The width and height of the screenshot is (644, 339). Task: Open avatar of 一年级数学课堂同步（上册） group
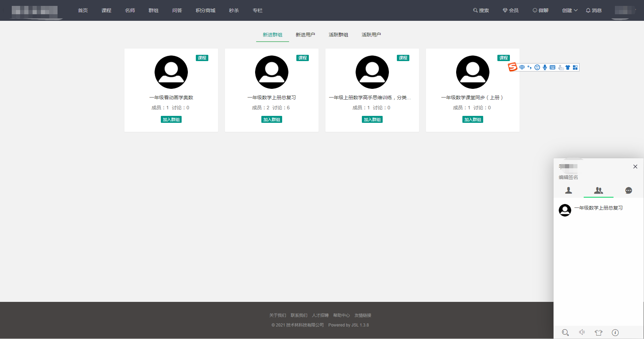tap(473, 72)
